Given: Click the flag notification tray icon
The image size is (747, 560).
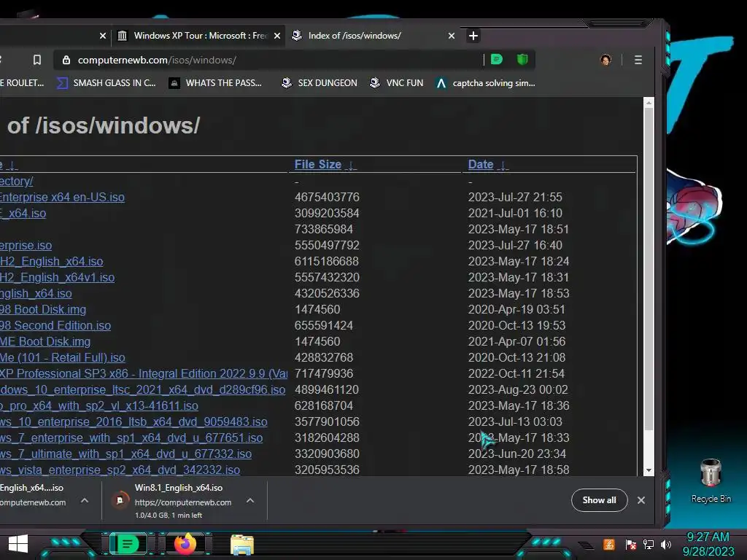Looking at the screenshot, I should 631,544.
